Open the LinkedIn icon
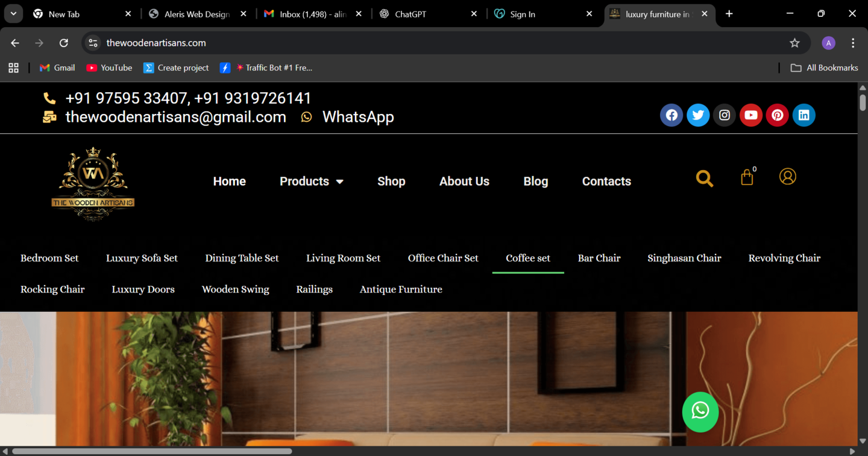 click(x=804, y=115)
